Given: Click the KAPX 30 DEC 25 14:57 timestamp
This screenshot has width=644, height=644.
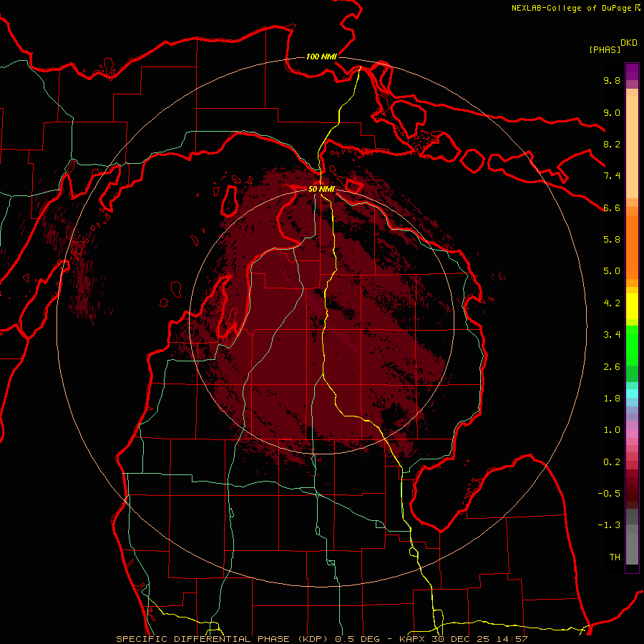Looking at the screenshot, I should tap(463, 639).
